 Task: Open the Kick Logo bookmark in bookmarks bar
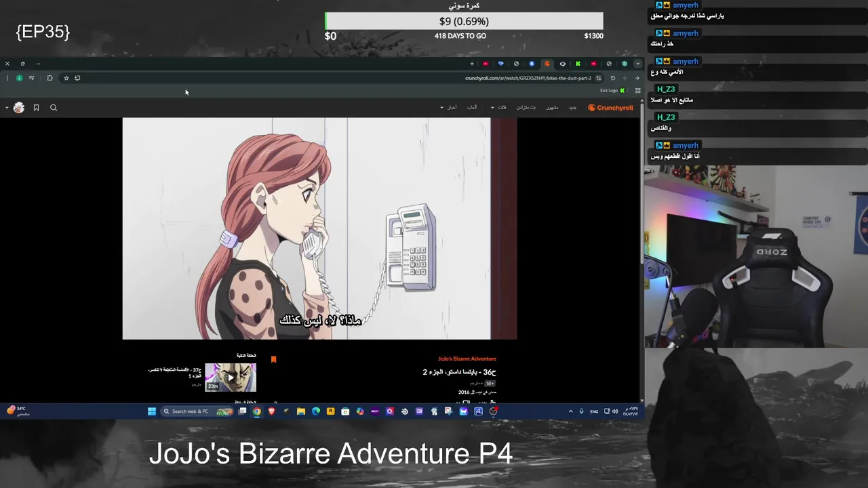click(x=612, y=90)
